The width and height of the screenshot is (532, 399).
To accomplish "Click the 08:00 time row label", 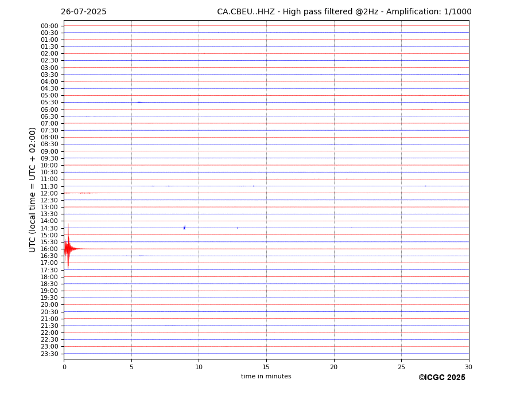I will [49, 137].
